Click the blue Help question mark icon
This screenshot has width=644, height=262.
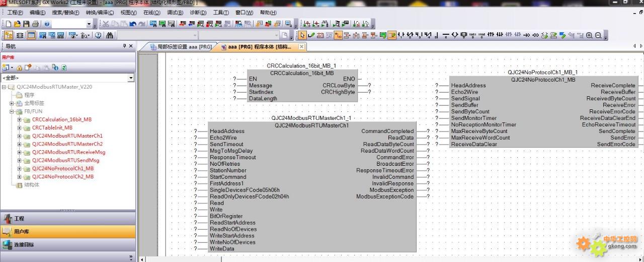point(47,24)
